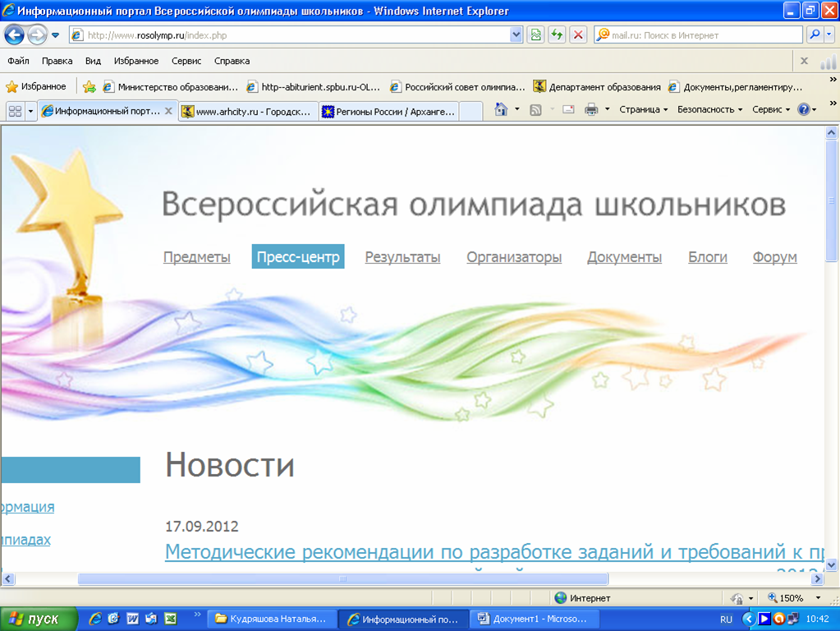Image resolution: width=840 pixels, height=631 pixels.
Task: Launch Excel from Quick Launch bar
Action: tap(171, 619)
